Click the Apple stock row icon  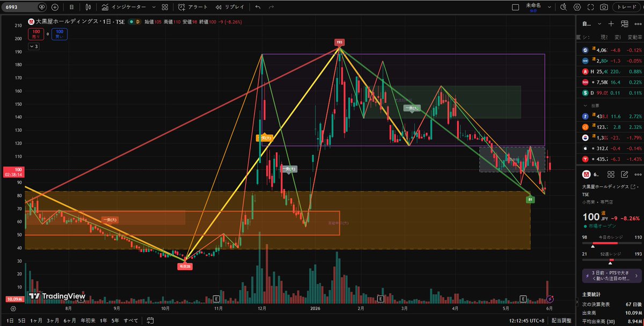click(586, 148)
